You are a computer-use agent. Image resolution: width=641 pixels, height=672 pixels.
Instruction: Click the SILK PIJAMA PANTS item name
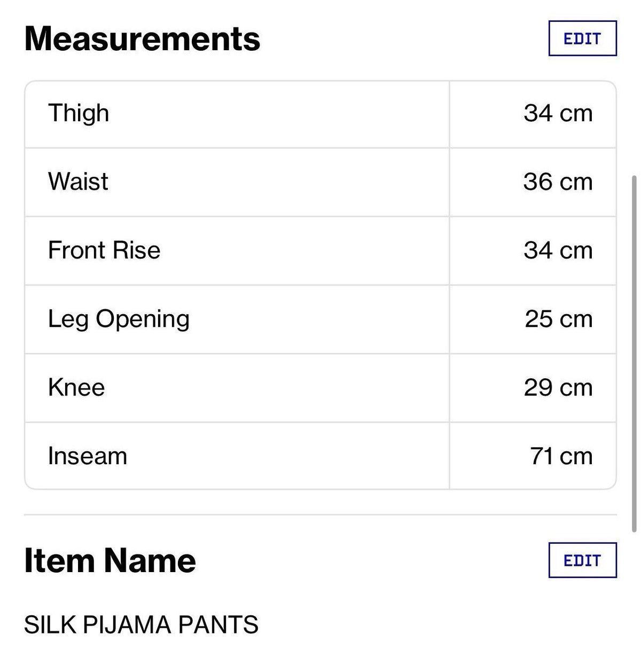point(141,624)
